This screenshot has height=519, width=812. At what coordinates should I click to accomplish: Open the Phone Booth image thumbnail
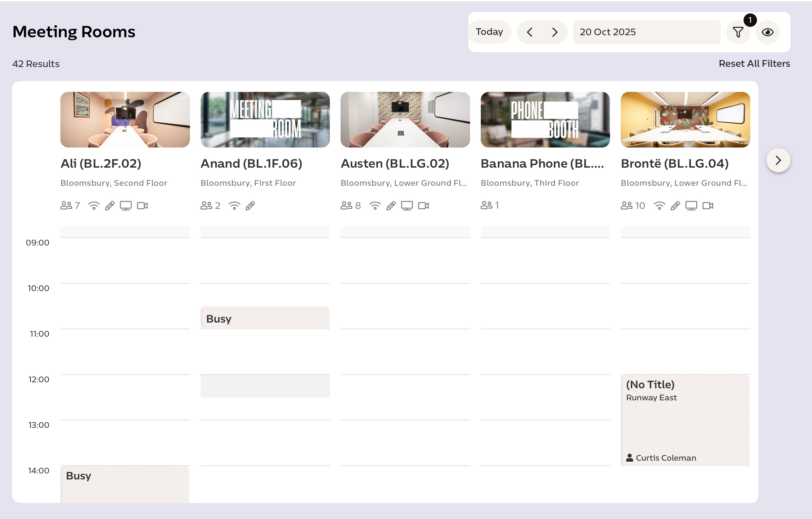point(545,120)
